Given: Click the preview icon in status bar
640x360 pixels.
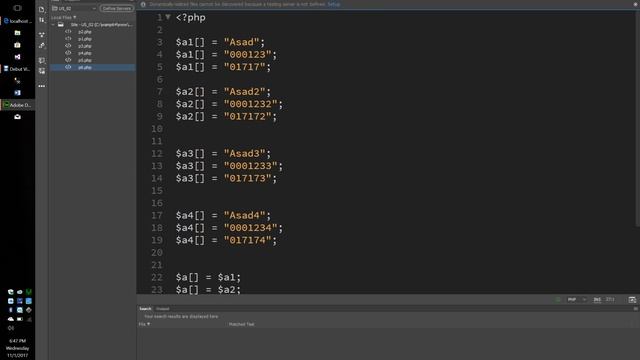Looking at the screenshot, I should (x=632, y=300).
